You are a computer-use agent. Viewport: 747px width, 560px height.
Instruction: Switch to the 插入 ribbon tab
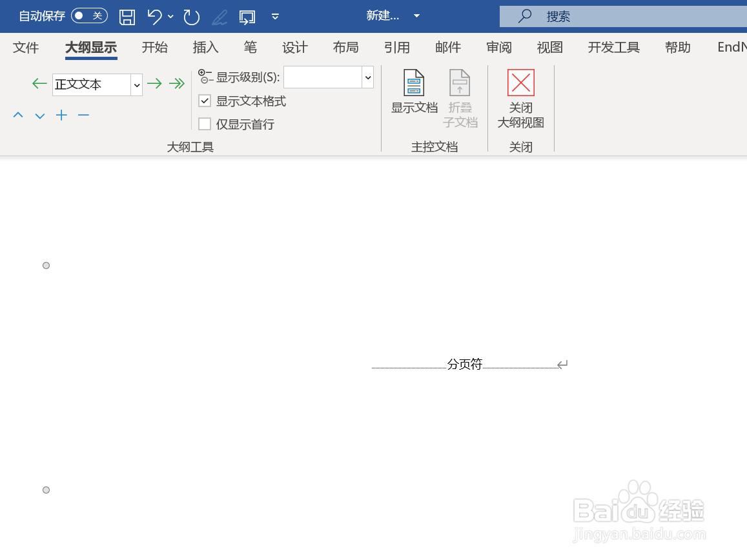(x=205, y=47)
